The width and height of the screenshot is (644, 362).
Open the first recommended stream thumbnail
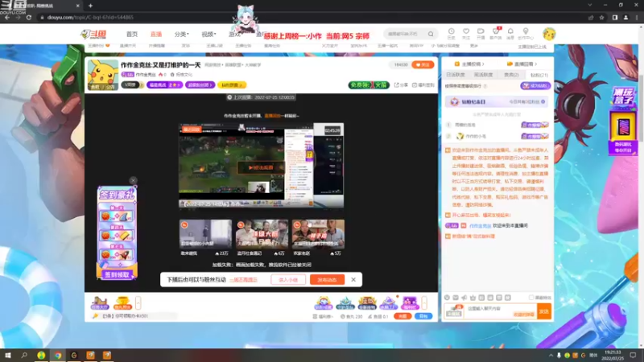pyautogui.click(x=205, y=234)
